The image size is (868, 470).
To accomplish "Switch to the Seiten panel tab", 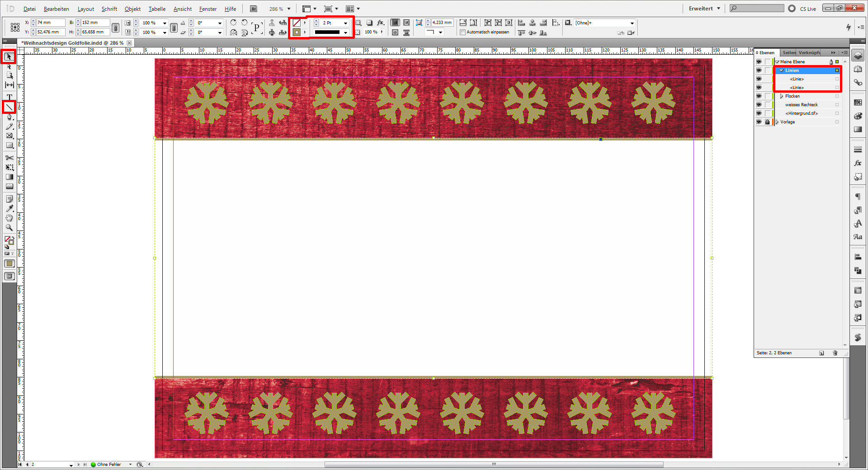I will coord(789,52).
